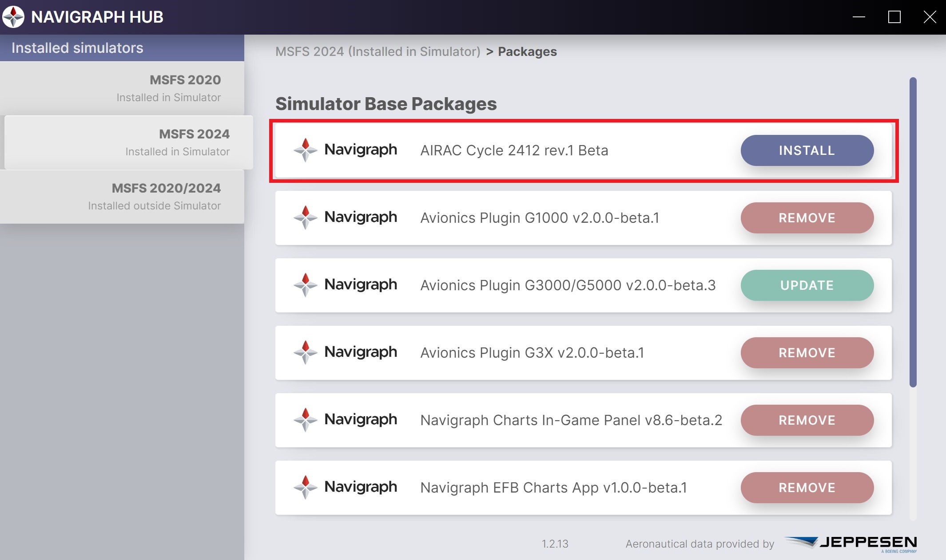Remove Navigraph EFB Charts App
The height and width of the screenshot is (560, 946).
tap(807, 488)
